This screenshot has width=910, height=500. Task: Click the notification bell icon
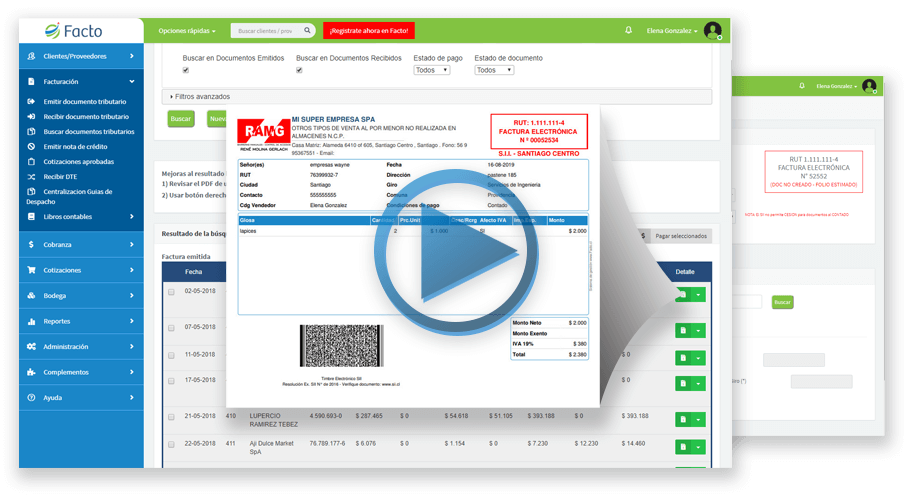(628, 30)
